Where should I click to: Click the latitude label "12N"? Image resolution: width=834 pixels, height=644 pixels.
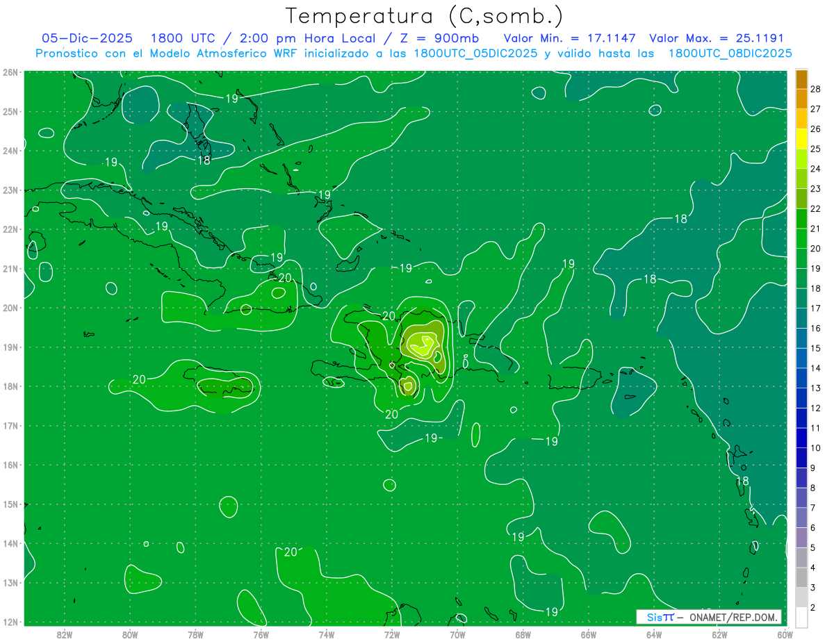(x=10, y=622)
